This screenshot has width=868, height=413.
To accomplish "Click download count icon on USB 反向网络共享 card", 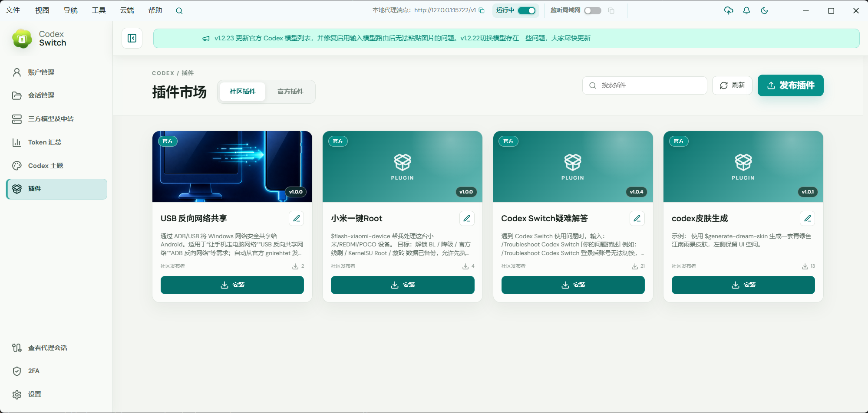I will pyautogui.click(x=295, y=266).
